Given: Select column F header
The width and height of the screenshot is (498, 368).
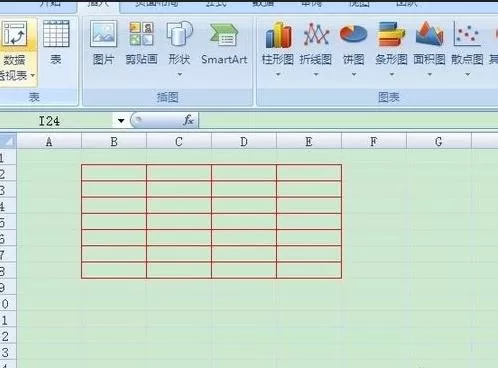Looking at the screenshot, I should click(x=374, y=142).
